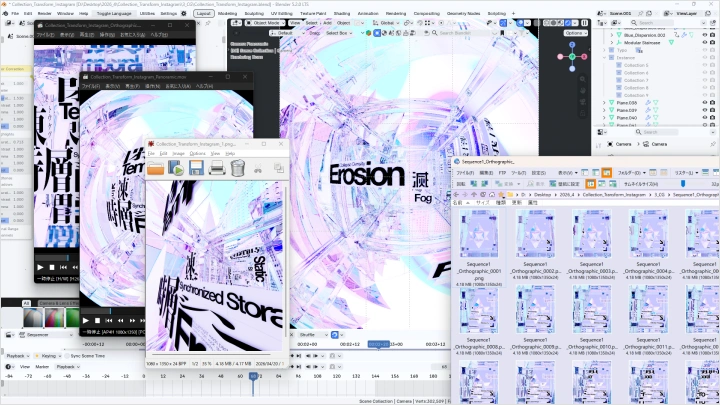The width and height of the screenshot is (720, 405).
Task: Open the viewport Options dropdown
Action: (576, 33)
